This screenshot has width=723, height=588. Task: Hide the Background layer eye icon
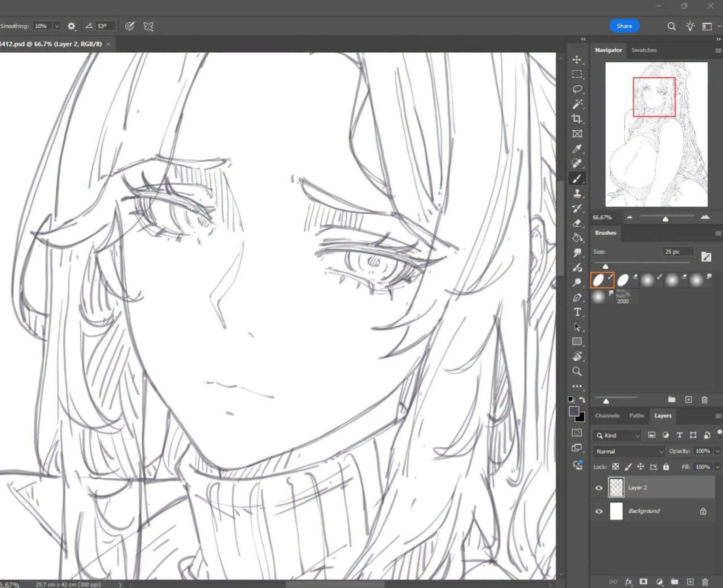point(599,511)
